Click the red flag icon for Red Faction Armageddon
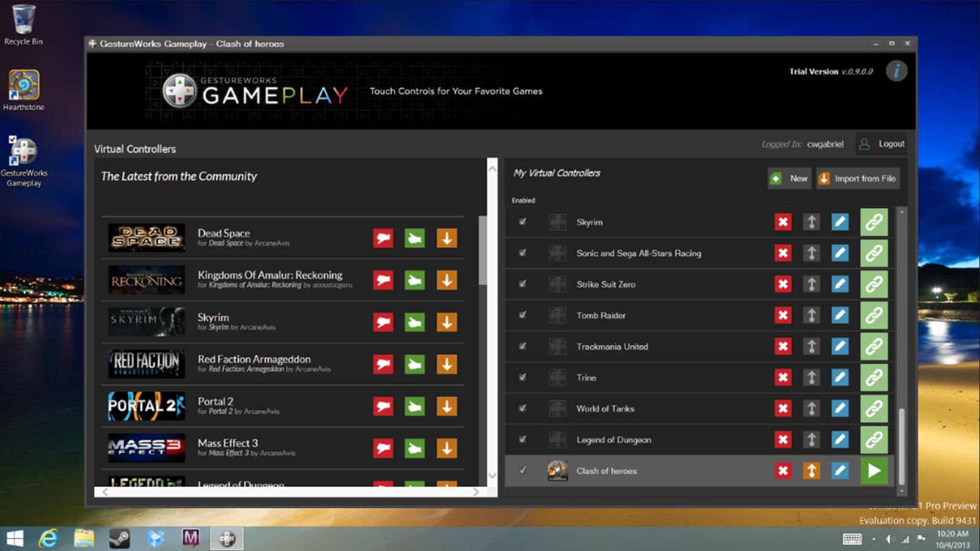The image size is (980, 551). click(383, 364)
